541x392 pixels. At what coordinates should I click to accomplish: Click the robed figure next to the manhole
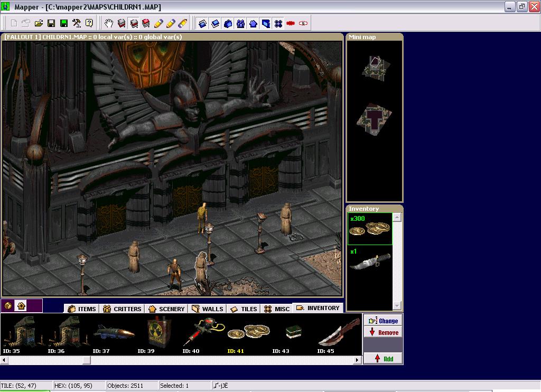pyautogui.click(x=286, y=218)
